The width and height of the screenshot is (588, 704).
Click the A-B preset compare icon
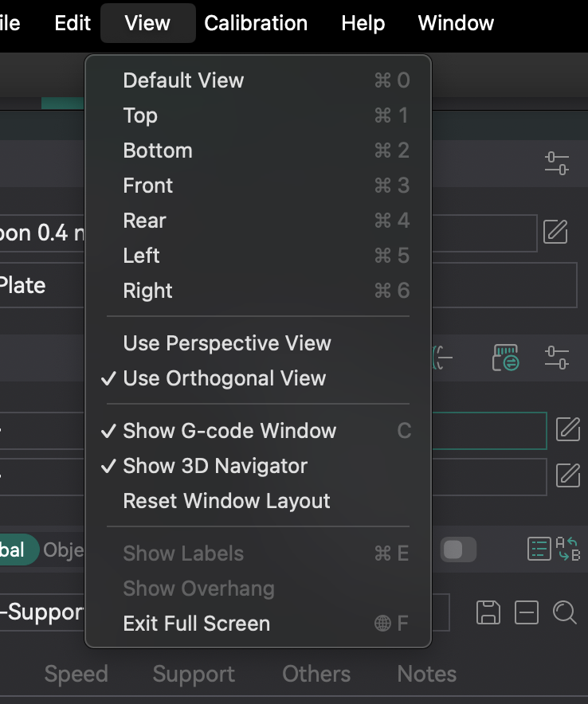click(x=570, y=550)
